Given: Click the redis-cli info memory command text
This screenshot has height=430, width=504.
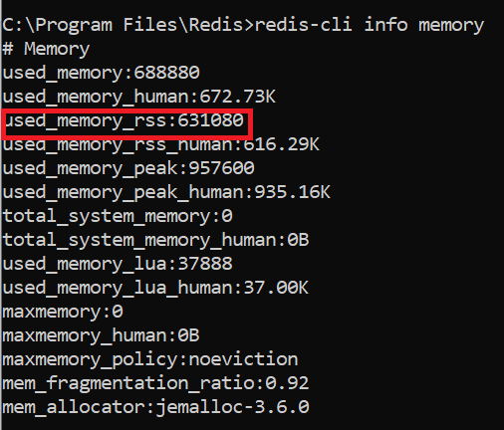Looking at the screenshot, I should tap(369, 25).
